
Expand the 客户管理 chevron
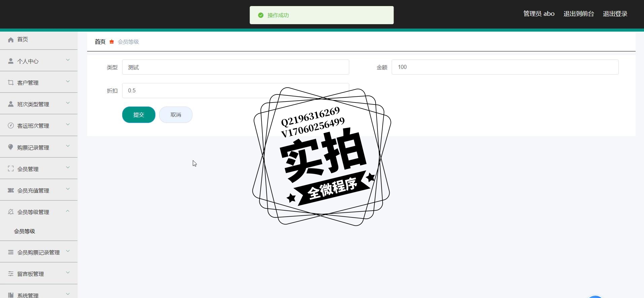pos(68,82)
